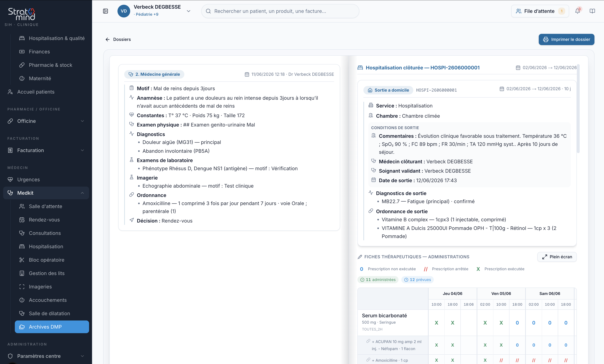
Task: Click the patient search field
Action: point(280,11)
